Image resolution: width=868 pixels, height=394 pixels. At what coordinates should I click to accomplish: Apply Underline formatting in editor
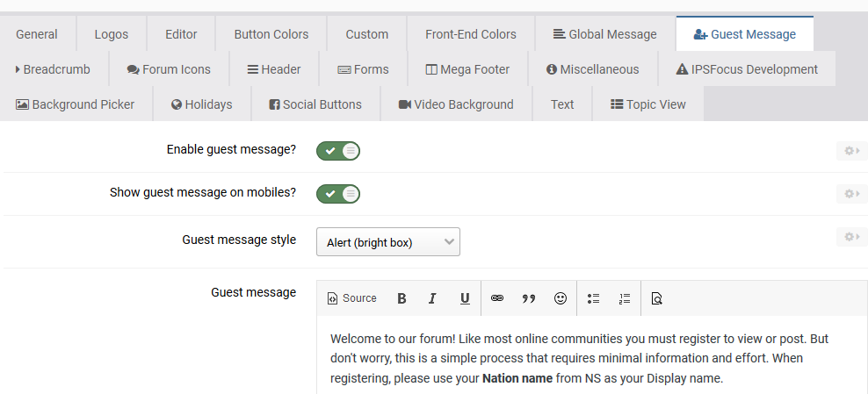tap(465, 298)
